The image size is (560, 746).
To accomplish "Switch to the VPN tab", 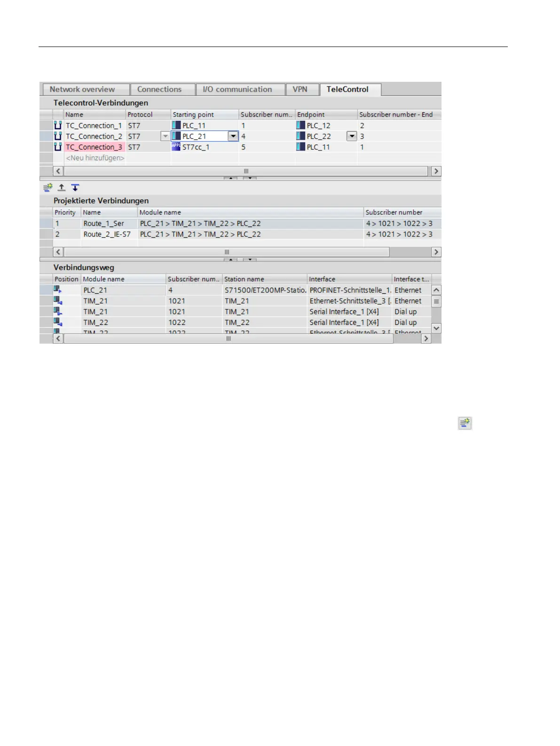I will coord(302,89).
